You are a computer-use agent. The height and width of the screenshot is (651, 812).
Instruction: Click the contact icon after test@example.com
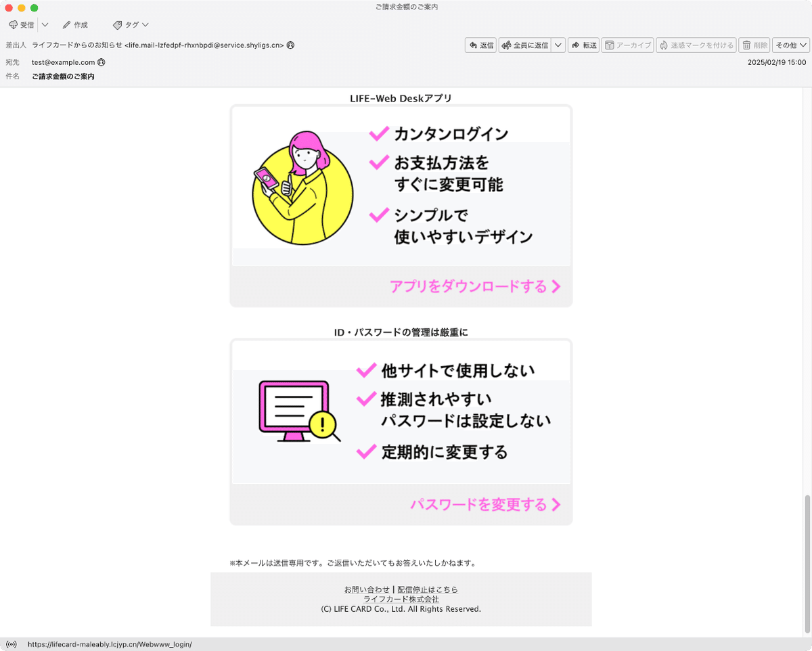click(x=101, y=62)
